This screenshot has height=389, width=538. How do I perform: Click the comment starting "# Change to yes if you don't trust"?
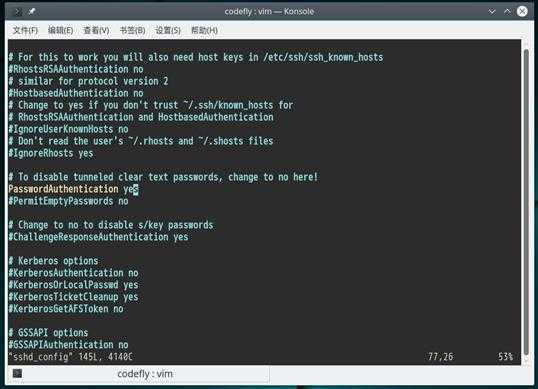[151, 105]
